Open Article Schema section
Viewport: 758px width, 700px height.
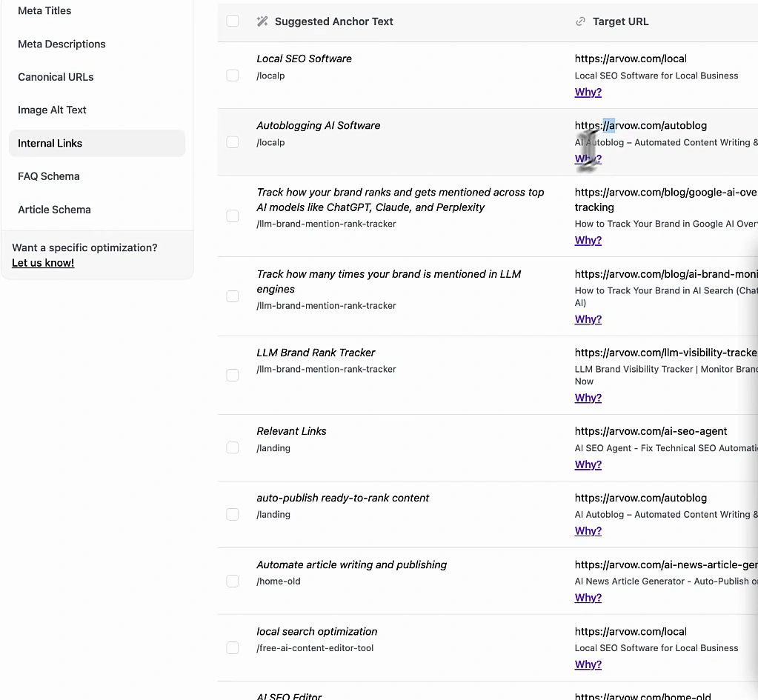click(x=54, y=210)
